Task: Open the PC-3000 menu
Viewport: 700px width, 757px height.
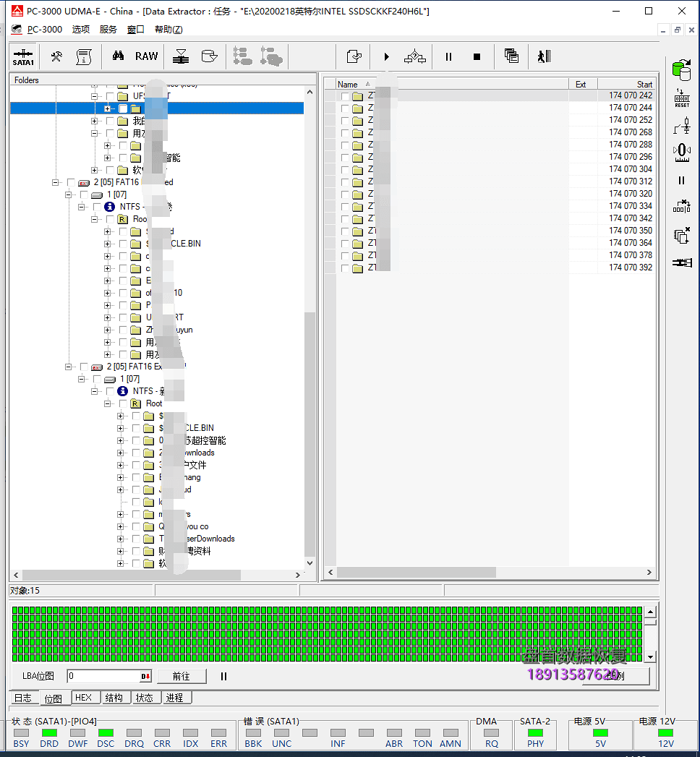Action: tap(44, 30)
